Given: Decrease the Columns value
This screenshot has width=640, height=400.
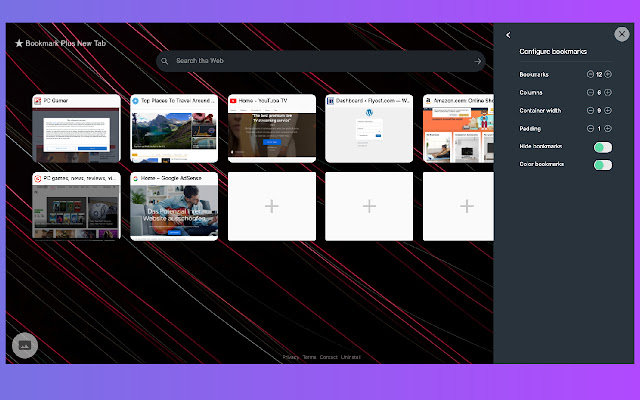Looking at the screenshot, I should click(x=590, y=93).
